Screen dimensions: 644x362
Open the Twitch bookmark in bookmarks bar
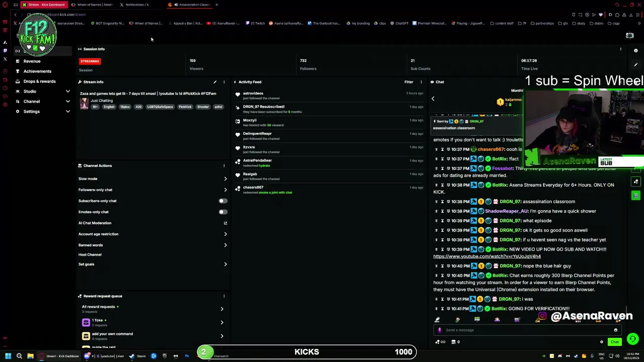point(256,23)
